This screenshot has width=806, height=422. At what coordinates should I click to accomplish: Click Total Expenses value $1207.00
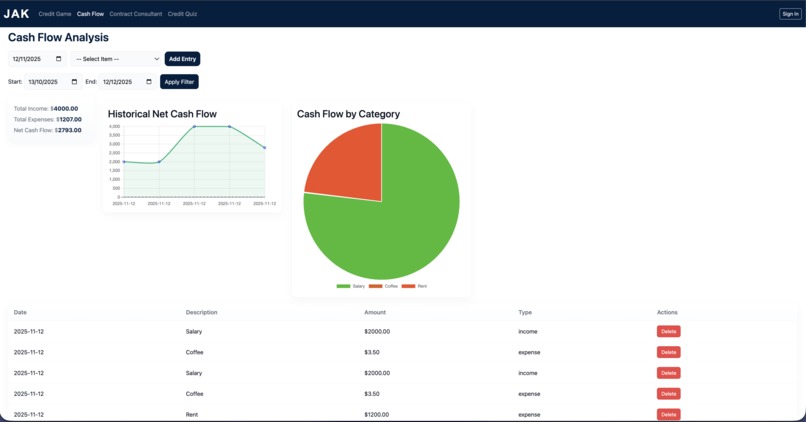coord(69,119)
